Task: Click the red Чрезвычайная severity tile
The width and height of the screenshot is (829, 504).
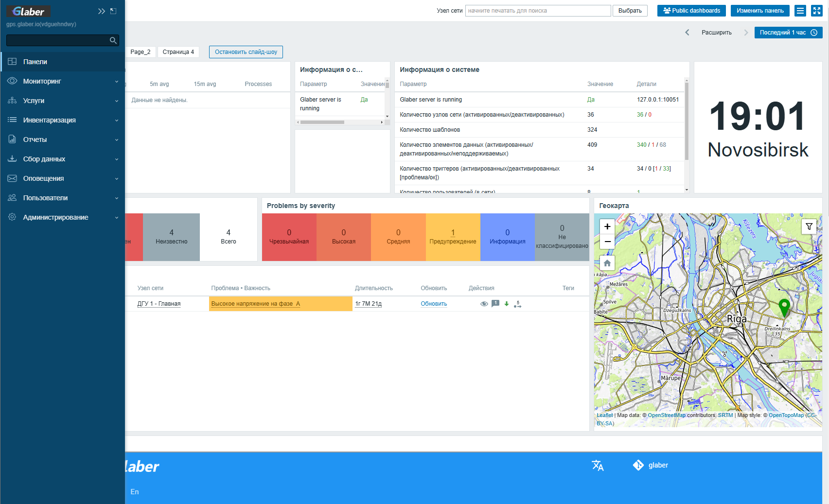Action: (x=289, y=237)
